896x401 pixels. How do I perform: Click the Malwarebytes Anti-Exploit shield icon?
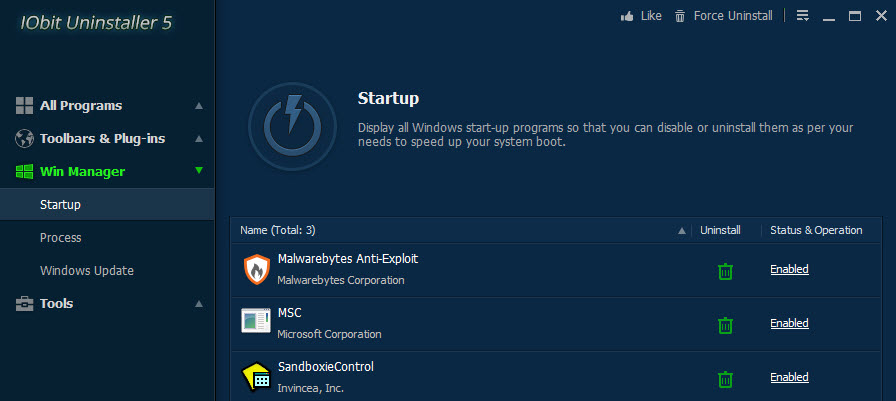coord(257,270)
